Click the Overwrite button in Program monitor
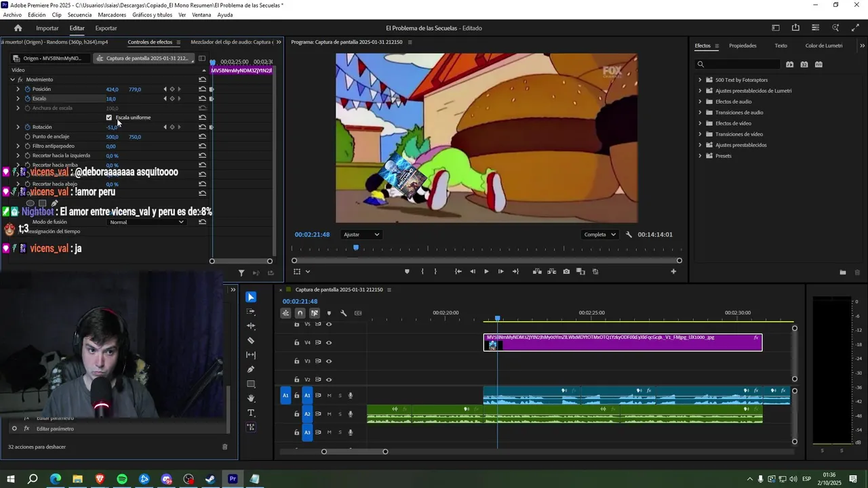 [x=551, y=272]
